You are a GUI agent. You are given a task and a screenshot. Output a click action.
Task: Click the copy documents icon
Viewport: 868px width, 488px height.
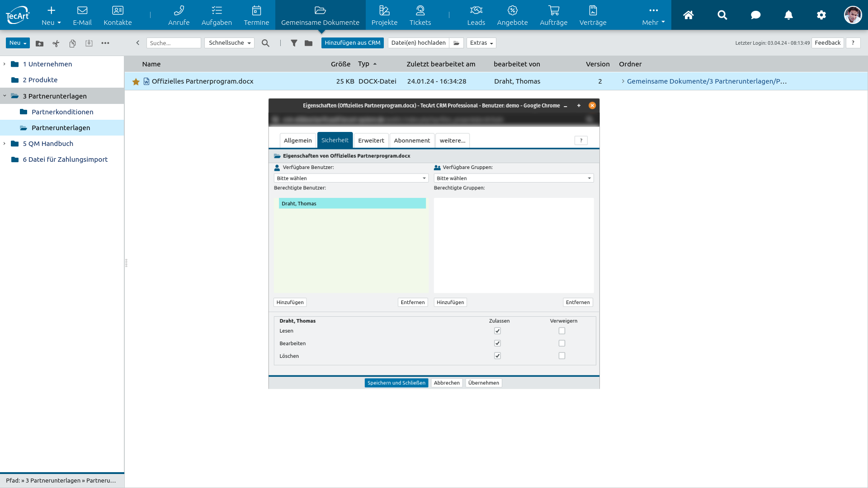coord(72,43)
